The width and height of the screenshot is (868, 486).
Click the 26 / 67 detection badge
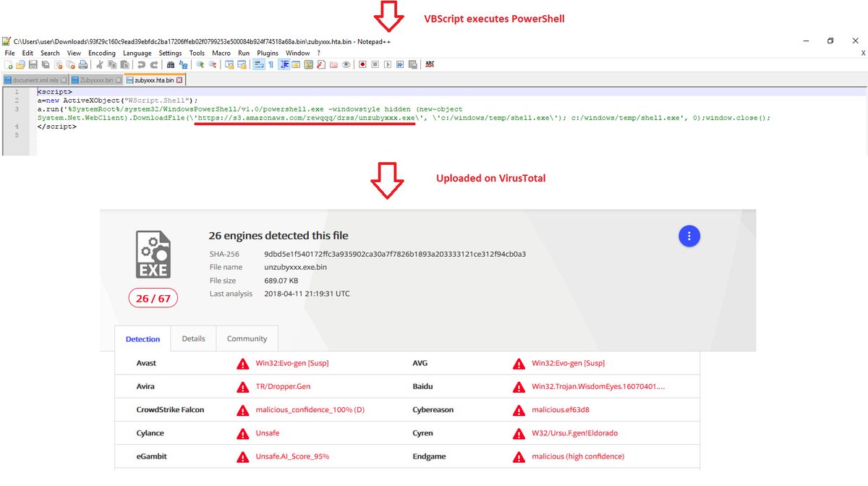pos(153,297)
